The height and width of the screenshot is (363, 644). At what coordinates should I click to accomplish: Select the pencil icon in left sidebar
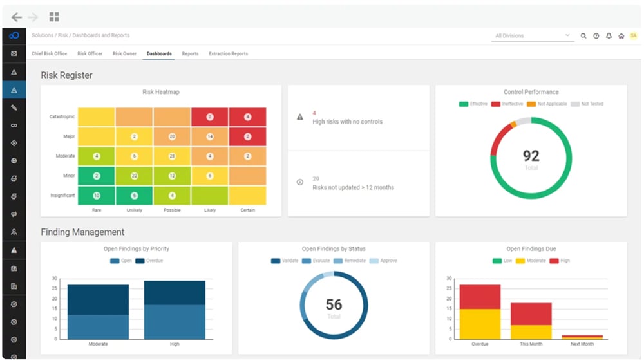pos(14,107)
